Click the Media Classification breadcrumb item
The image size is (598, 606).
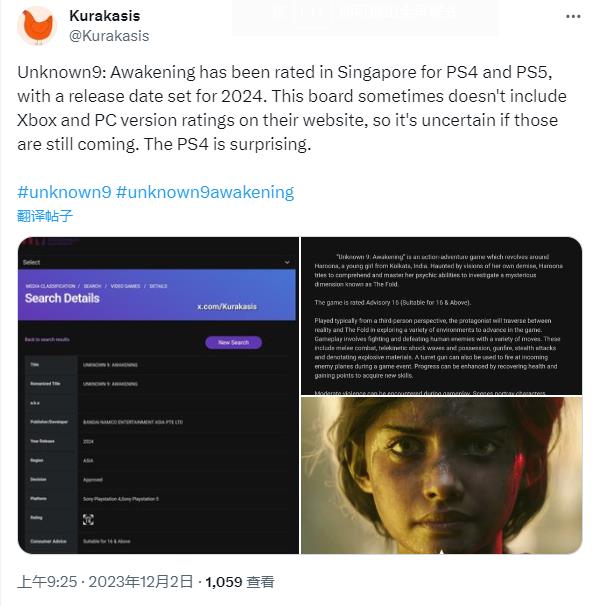pyautogui.click(x=50, y=286)
